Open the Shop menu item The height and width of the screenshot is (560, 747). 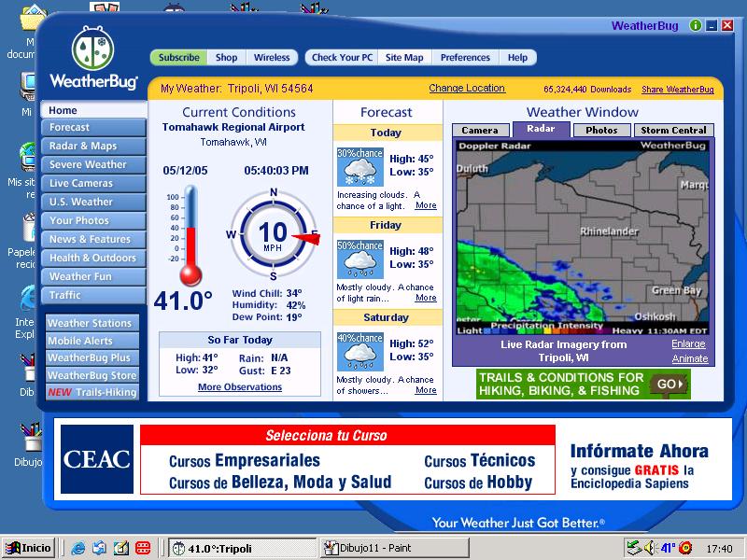[x=226, y=58]
